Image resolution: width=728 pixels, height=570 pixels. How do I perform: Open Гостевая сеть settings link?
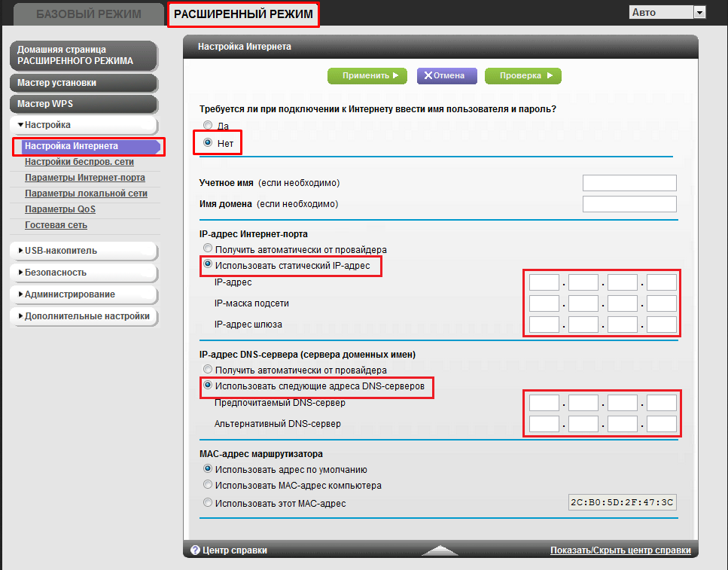click(x=56, y=225)
